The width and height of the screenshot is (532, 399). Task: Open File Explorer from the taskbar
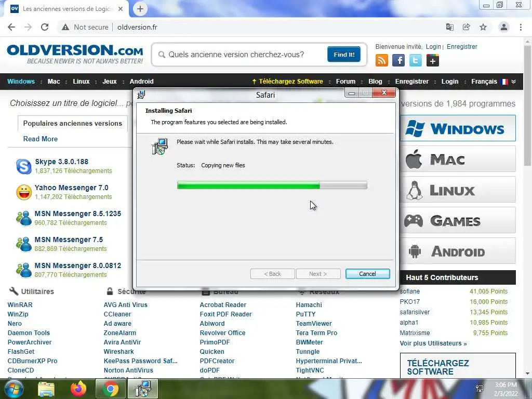coord(46,389)
